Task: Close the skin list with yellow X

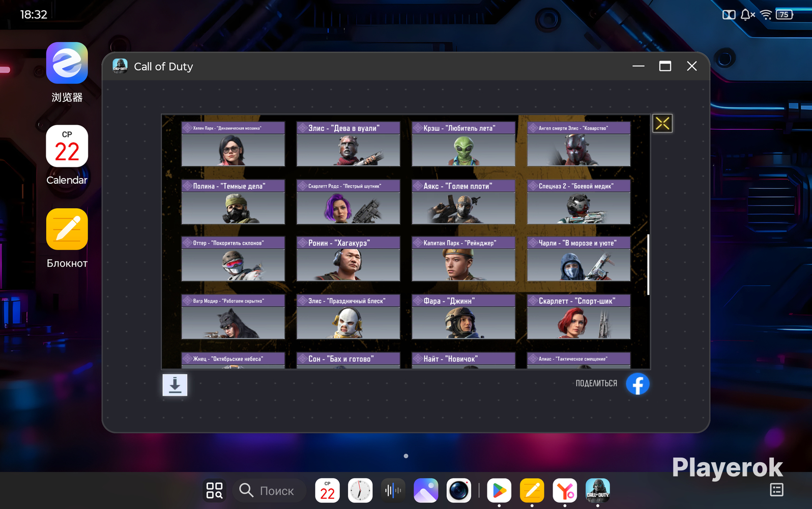Action: (662, 123)
